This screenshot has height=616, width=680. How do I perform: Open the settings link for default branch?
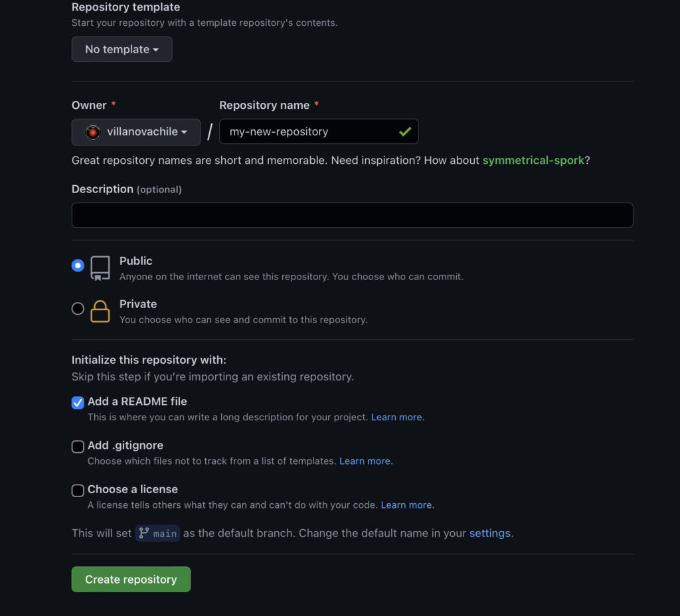point(489,533)
